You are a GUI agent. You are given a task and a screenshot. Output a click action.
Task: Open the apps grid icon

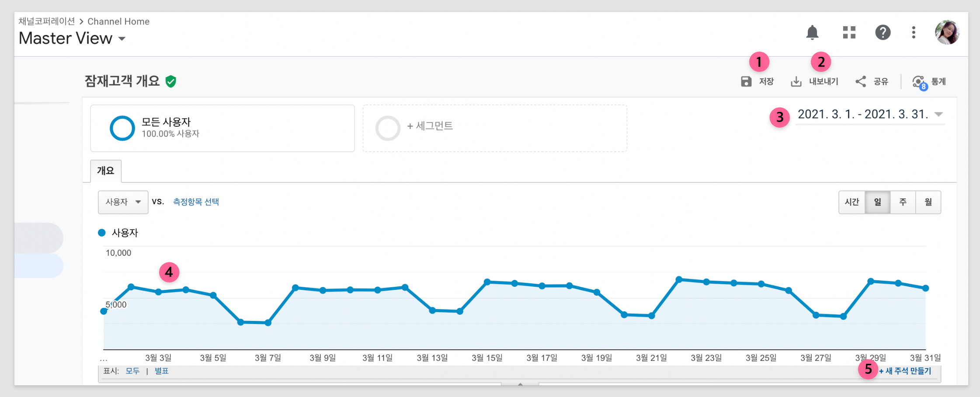tap(849, 32)
